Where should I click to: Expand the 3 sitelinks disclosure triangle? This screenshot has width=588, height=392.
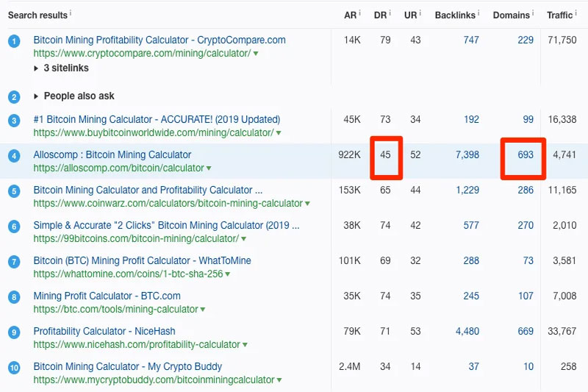pyautogui.click(x=36, y=68)
